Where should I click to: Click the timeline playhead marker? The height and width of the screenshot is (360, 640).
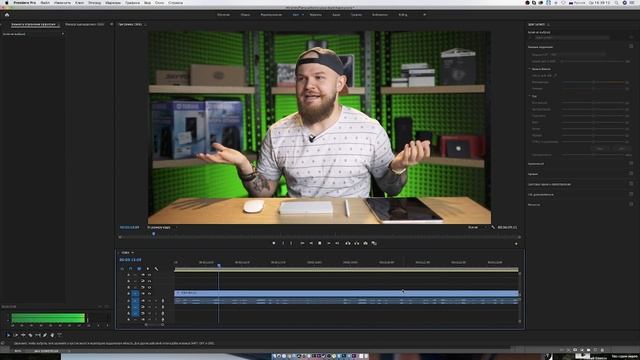[x=219, y=266]
